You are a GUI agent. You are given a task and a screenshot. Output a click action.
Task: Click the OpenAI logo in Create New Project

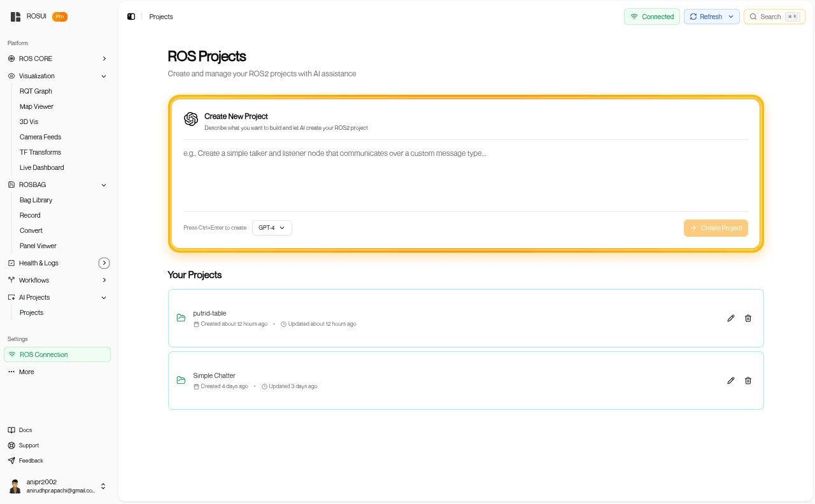pyautogui.click(x=191, y=119)
